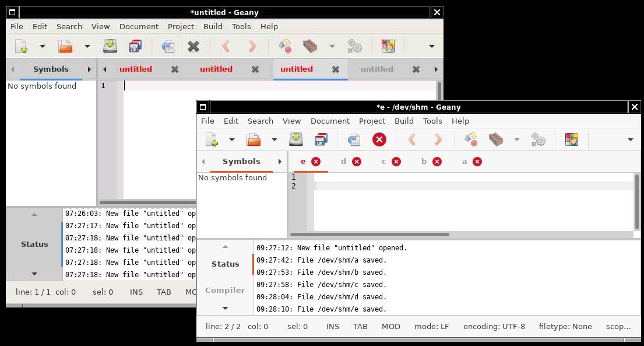
Task: Open Search menu in back untitled window
Action: 69,26
